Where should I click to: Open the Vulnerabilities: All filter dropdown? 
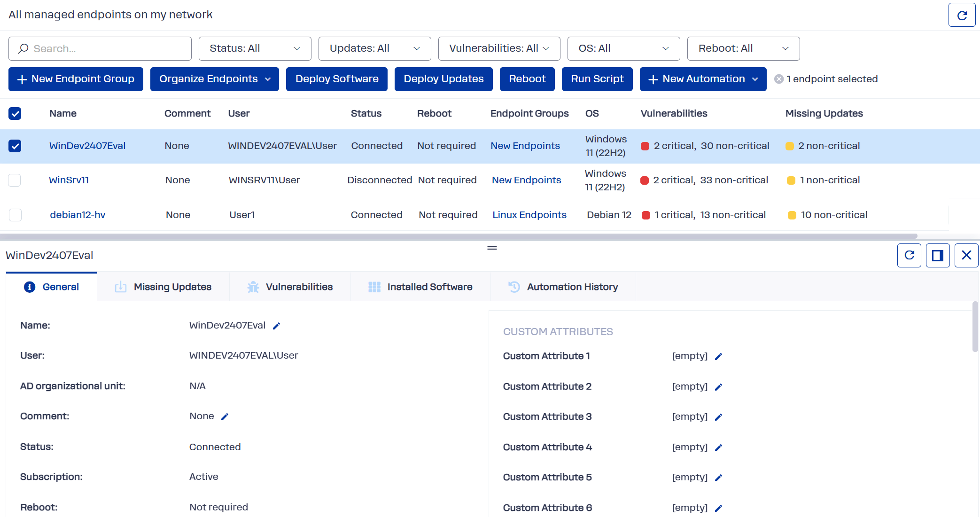[x=499, y=48]
